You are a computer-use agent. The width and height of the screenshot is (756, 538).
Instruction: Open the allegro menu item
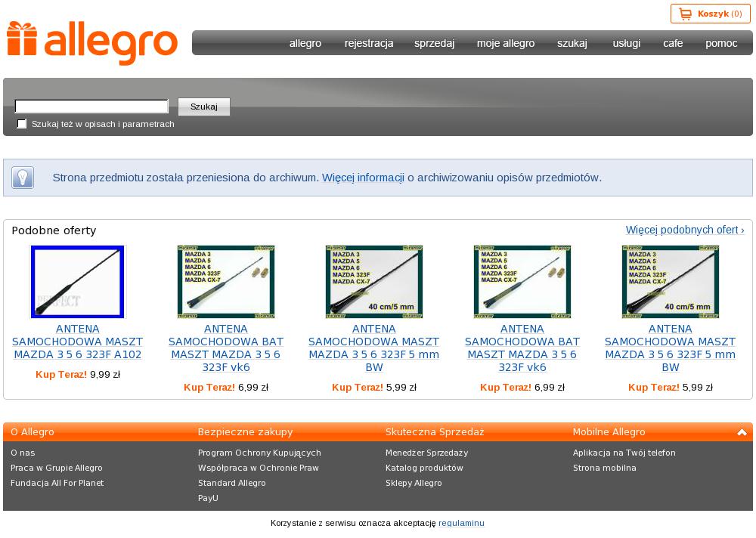(x=305, y=43)
